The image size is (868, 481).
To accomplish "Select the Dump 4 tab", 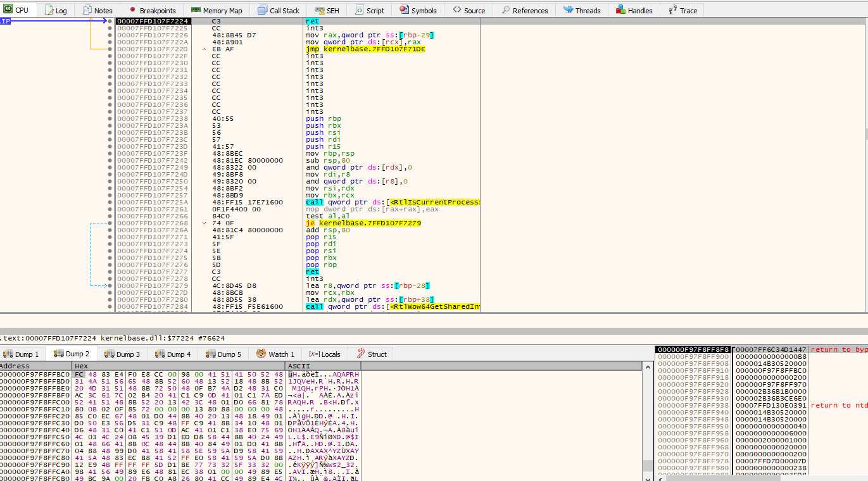I will point(173,354).
